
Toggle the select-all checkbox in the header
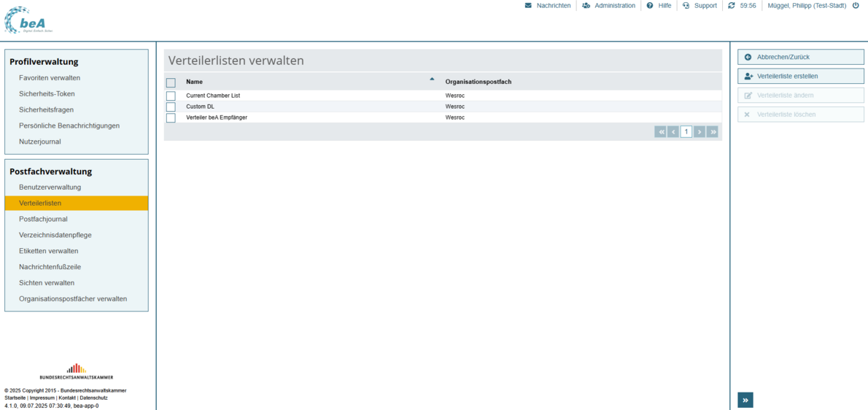click(171, 82)
